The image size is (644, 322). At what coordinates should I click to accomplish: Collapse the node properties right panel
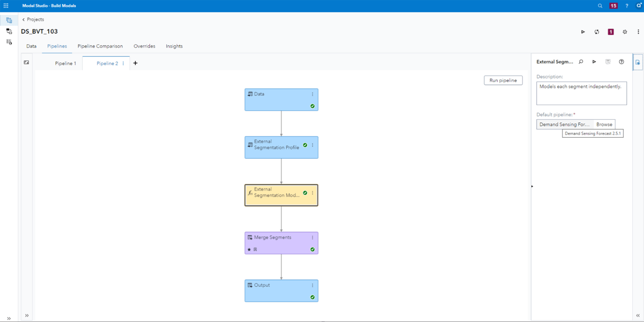click(638, 315)
